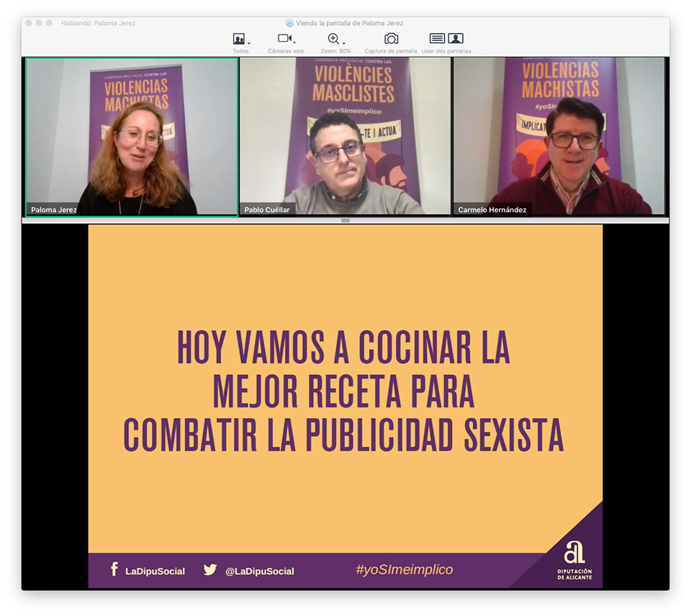Open the dropdown arrow beside Todos
Screen dimensions: 691x616
[x=249, y=42]
